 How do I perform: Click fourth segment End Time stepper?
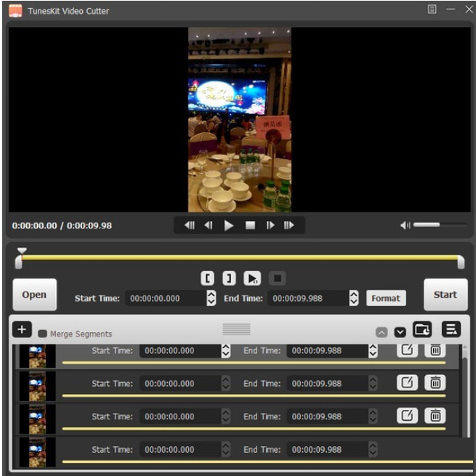click(x=373, y=450)
